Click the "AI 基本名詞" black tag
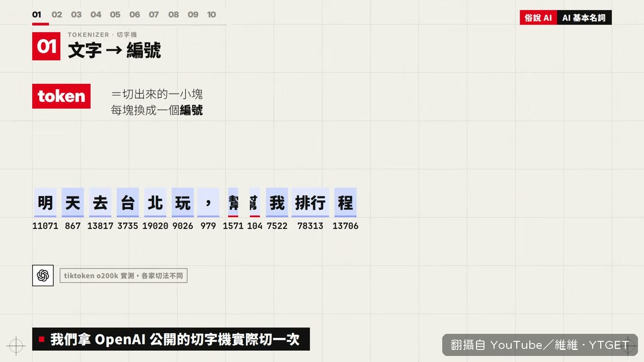 tap(584, 18)
